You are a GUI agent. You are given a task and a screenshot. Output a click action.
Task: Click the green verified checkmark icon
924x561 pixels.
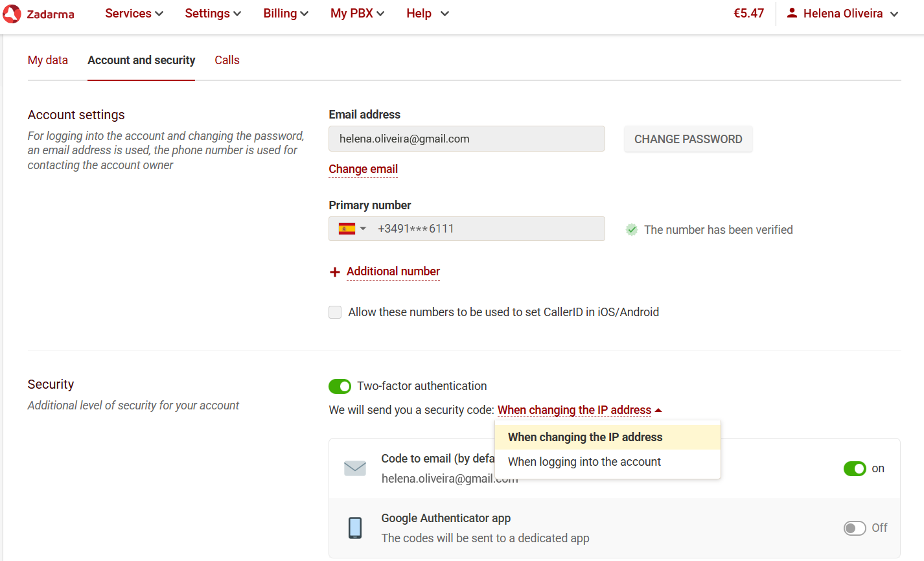pyautogui.click(x=631, y=229)
